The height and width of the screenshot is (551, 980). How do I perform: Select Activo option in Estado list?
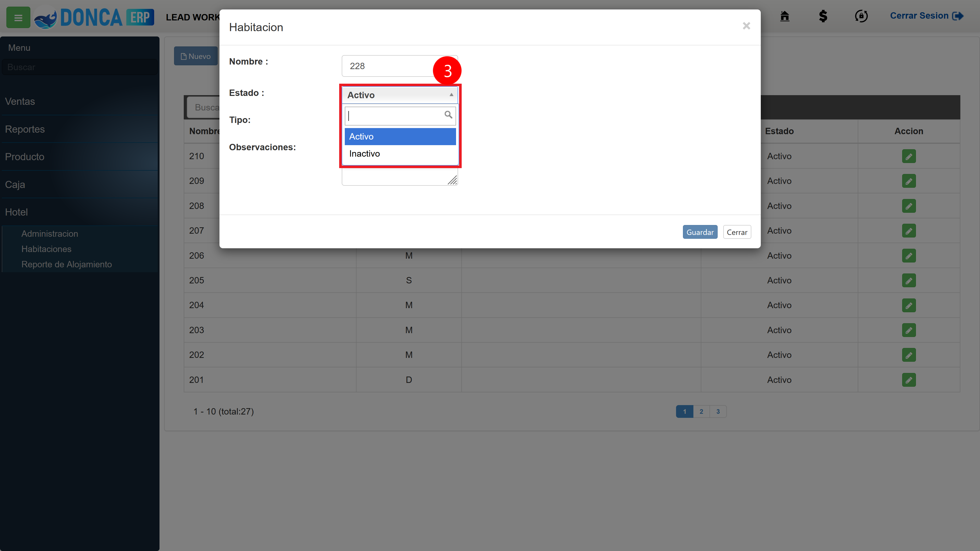(400, 136)
